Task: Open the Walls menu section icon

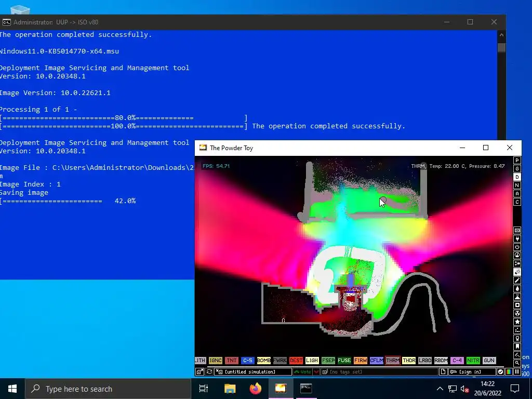Action: (517, 230)
